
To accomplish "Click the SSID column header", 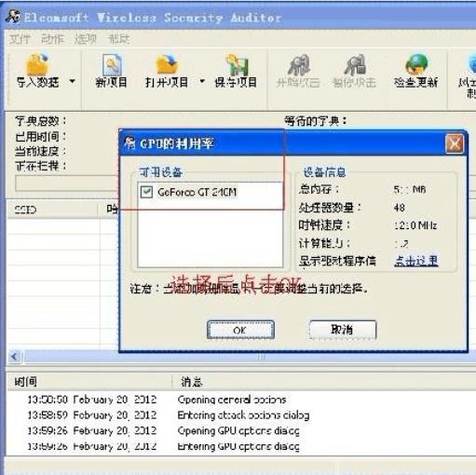I will pyautogui.click(x=53, y=210).
